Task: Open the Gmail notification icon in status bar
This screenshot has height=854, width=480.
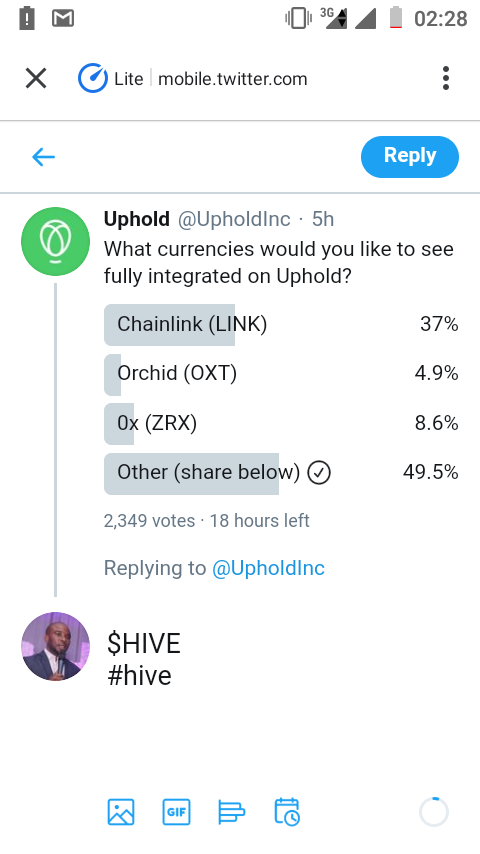Action: pos(63,19)
